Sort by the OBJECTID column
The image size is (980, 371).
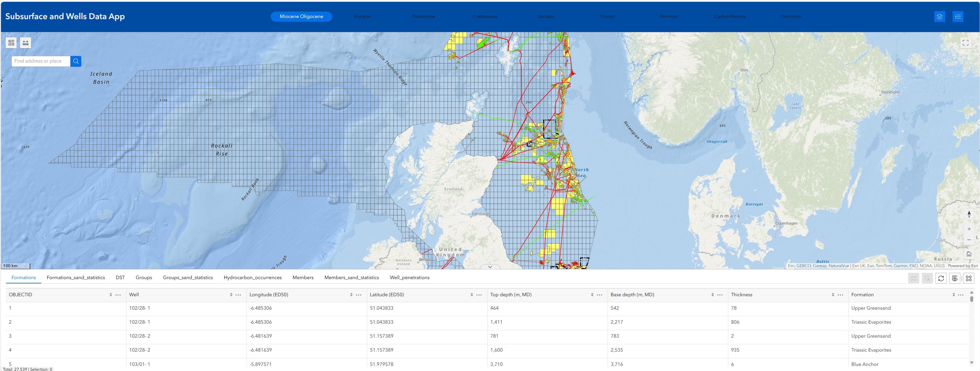pos(111,295)
